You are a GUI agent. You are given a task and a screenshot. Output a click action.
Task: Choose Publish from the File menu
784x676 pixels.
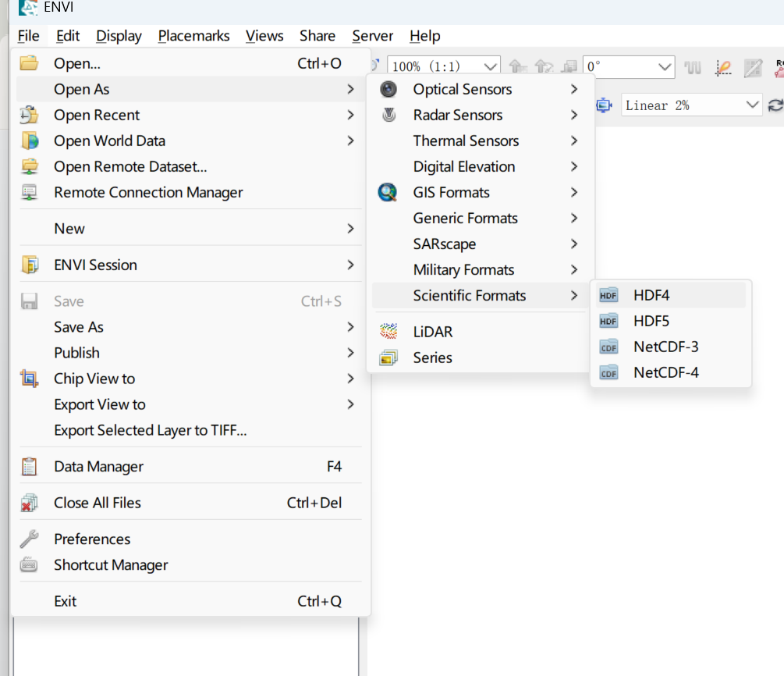(x=190, y=353)
